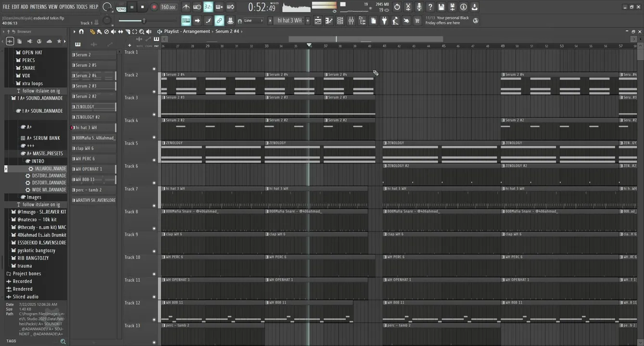Open the OPTIONS menu

[67, 7]
